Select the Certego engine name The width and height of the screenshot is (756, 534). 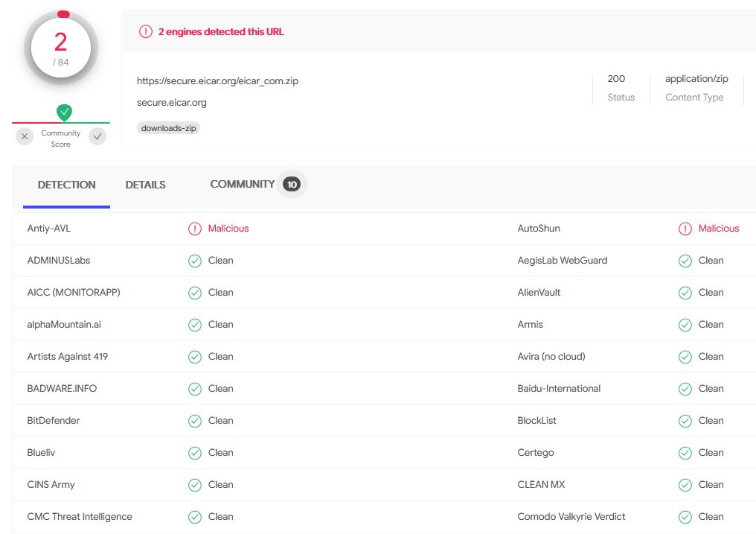pyautogui.click(x=535, y=453)
